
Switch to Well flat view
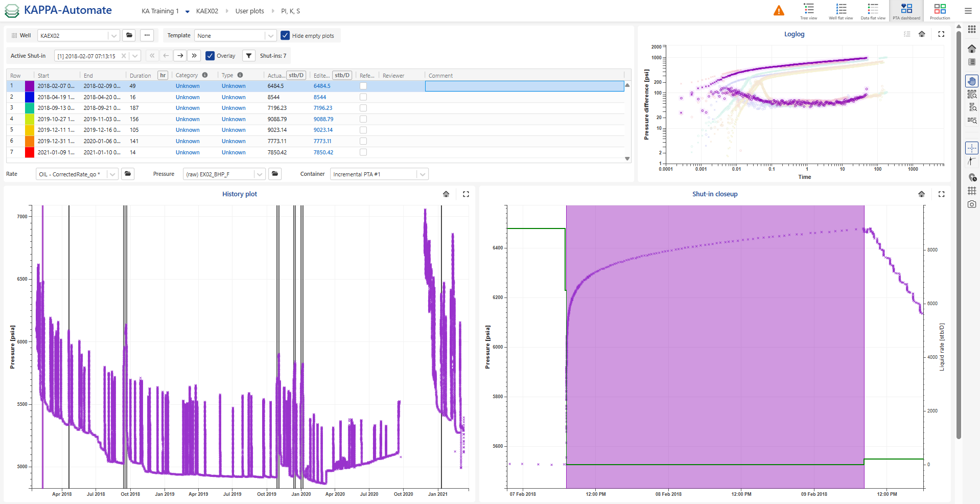click(841, 11)
